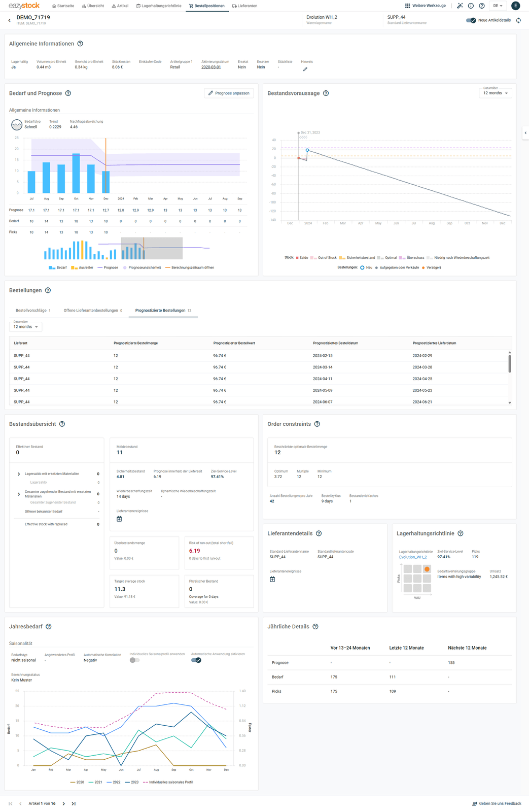The width and height of the screenshot is (529, 812).
Task: Click the back arrow beside DEMO_71719
Action: (9, 20)
